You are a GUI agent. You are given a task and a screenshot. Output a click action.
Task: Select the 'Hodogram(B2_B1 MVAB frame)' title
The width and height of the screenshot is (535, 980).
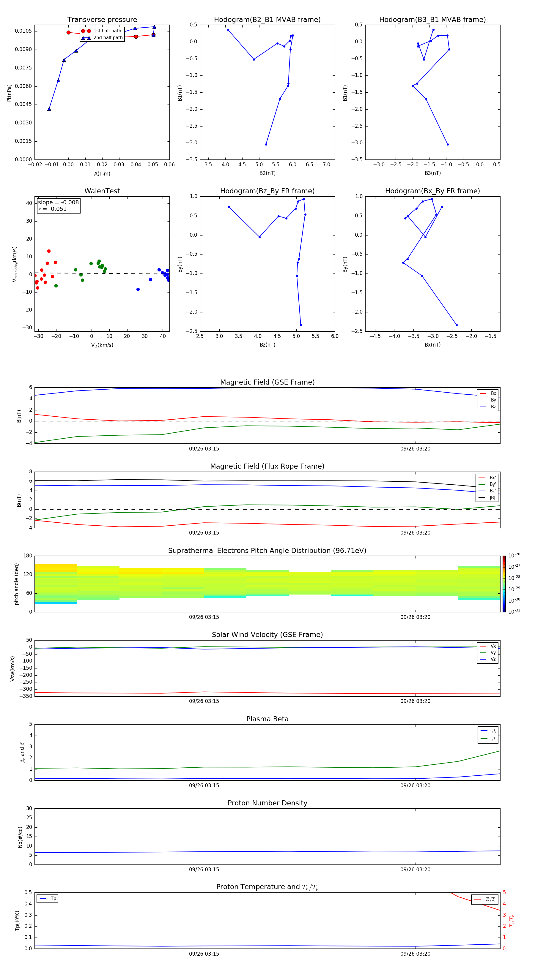click(267, 20)
